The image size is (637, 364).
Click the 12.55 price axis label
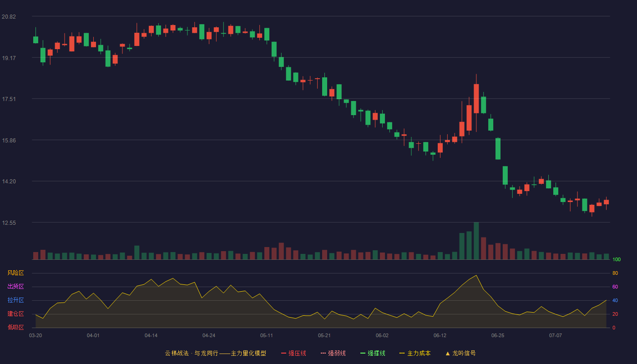(9, 222)
